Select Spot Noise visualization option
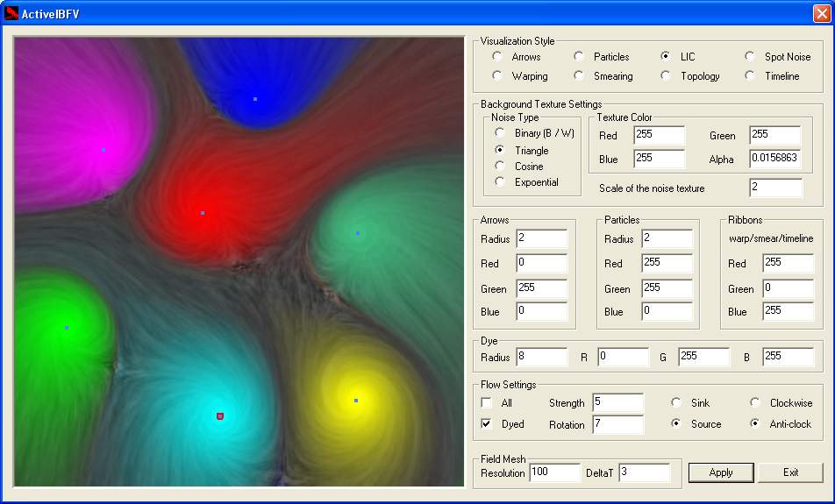 coord(750,57)
